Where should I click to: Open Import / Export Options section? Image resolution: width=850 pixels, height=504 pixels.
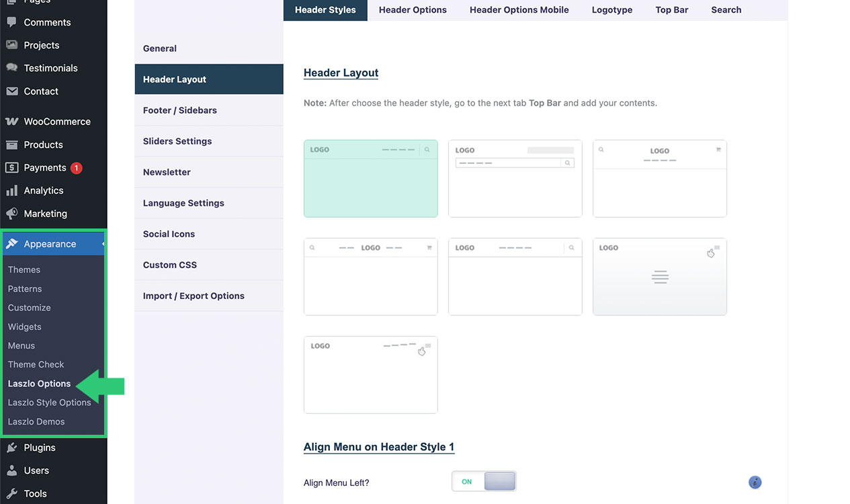pos(194,296)
